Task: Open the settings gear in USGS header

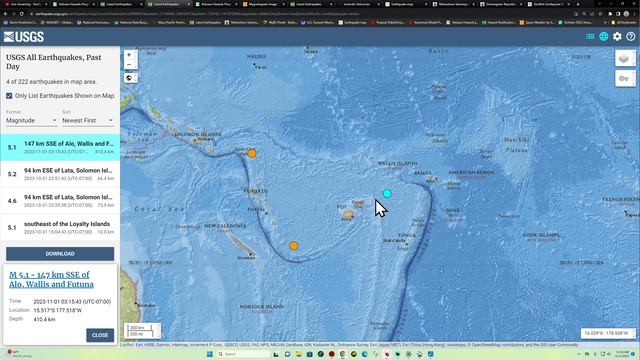Action: (617, 37)
